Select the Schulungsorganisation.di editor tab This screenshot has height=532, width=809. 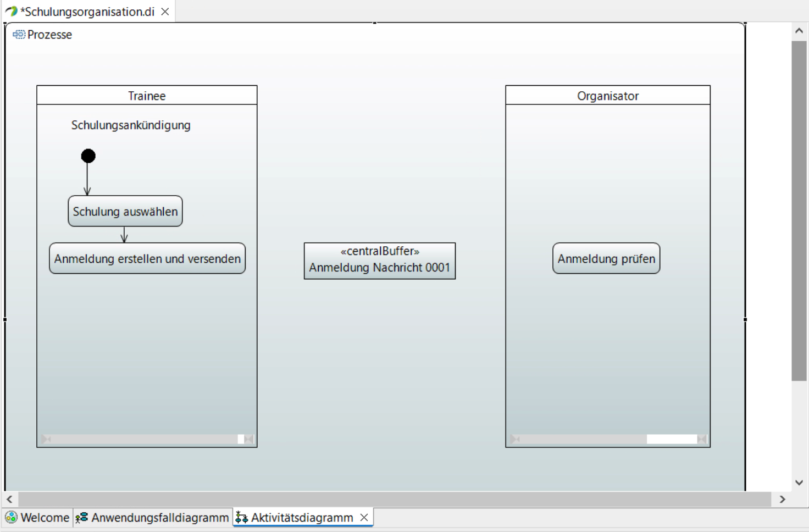pos(88,12)
